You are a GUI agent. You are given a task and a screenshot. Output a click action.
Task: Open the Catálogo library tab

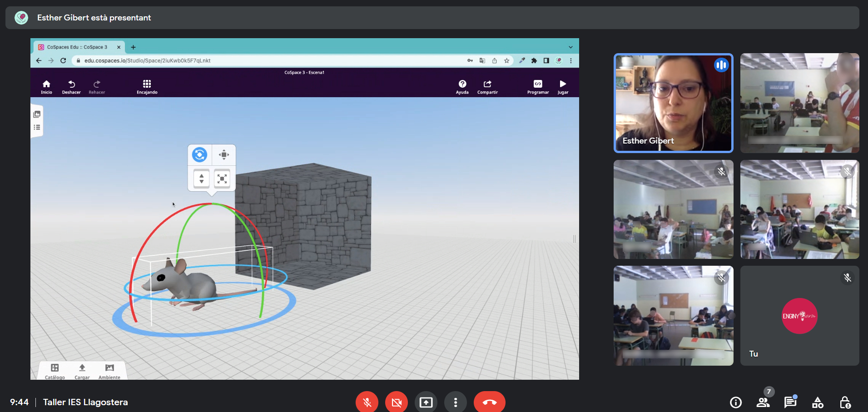point(55,371)
